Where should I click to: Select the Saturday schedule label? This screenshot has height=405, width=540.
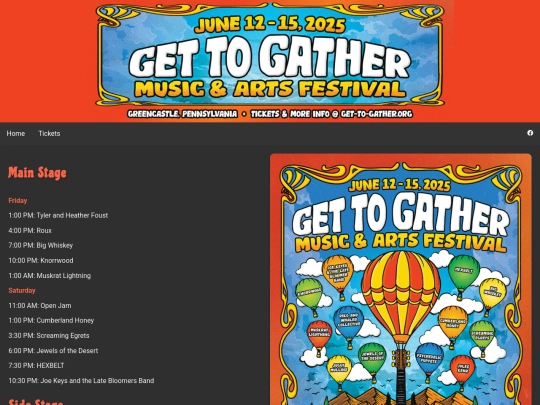click(22, 290)
